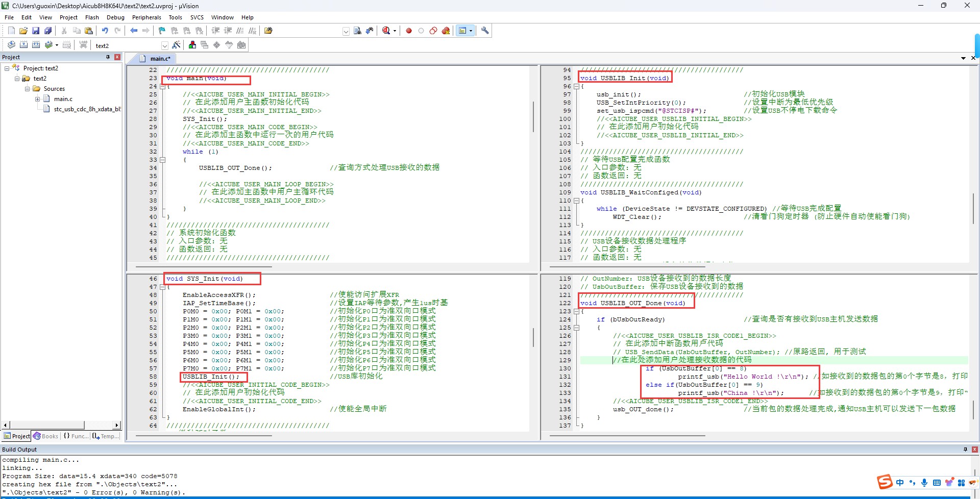Image resolution: width=980 pixels, height=499 pixels.
Task: Click the Project panel horizontal scrollbar
Action: (x=61, y=425)
